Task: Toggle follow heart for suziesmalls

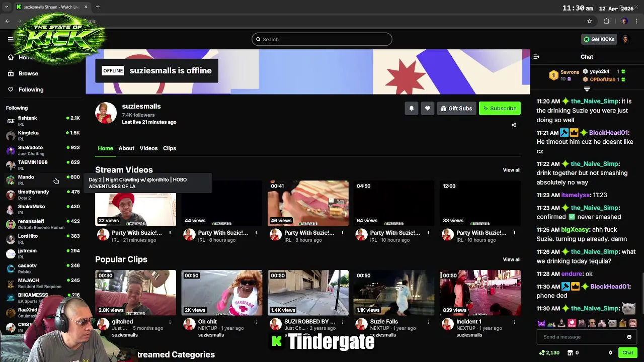Action: 427,109
